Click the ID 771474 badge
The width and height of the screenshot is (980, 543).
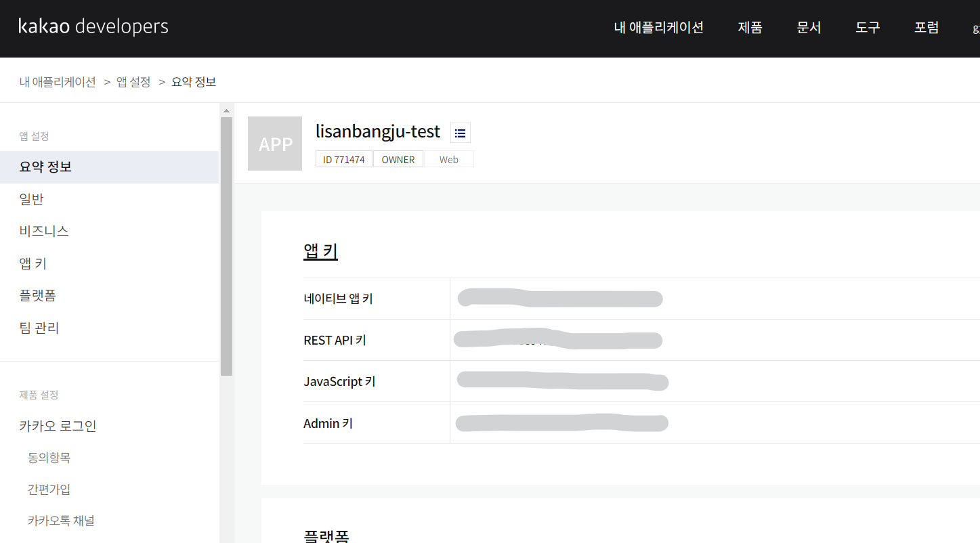[344, 160]
